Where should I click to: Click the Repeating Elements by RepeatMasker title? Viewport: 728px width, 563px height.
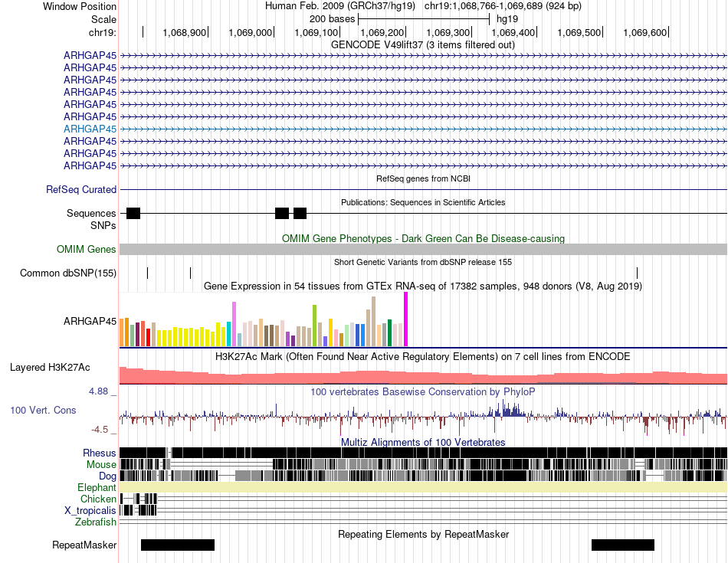click(x=423, y=534)
